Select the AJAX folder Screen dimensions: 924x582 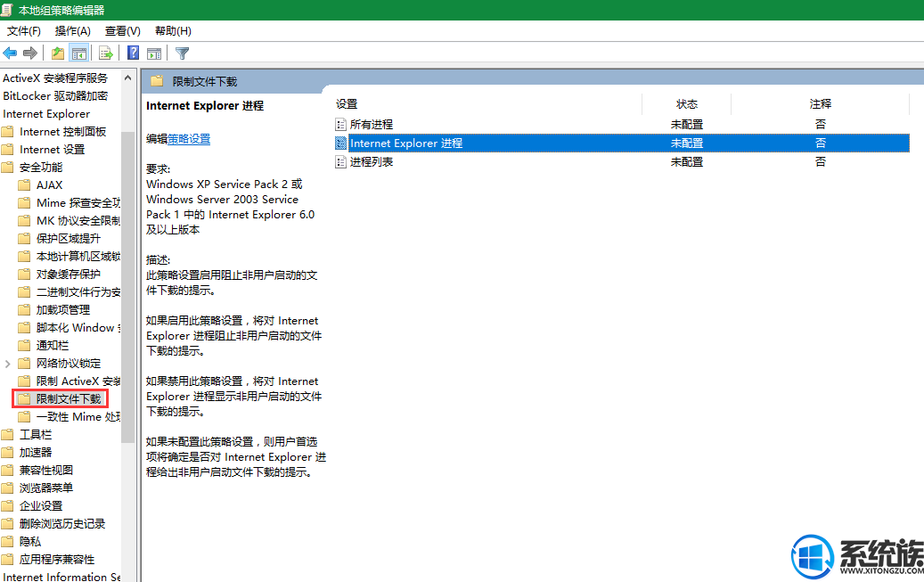click(41, 185)
